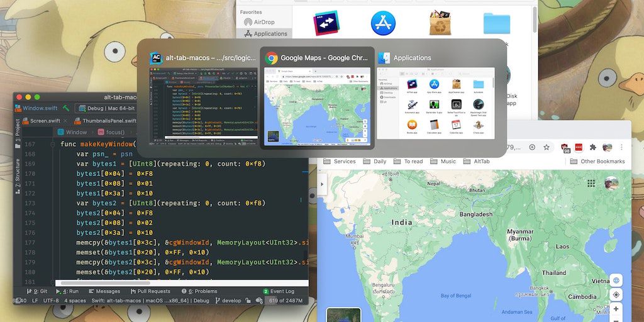Open the Debug | Mac 64-bit run configuration dropdown

pos(107,108)
